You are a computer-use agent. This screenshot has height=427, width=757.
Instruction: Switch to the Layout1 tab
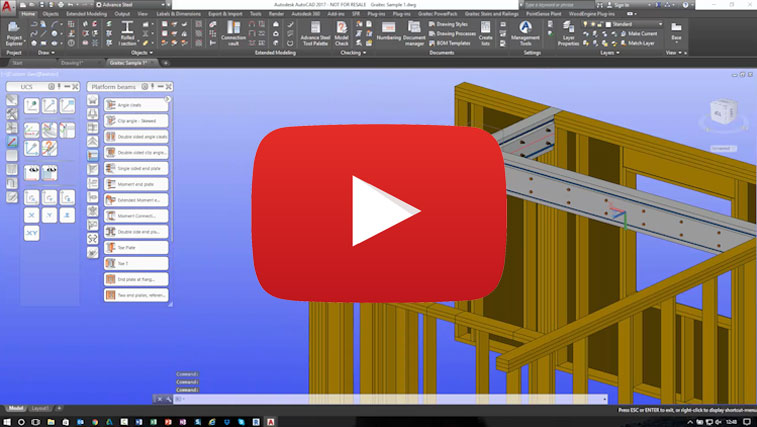40,409
